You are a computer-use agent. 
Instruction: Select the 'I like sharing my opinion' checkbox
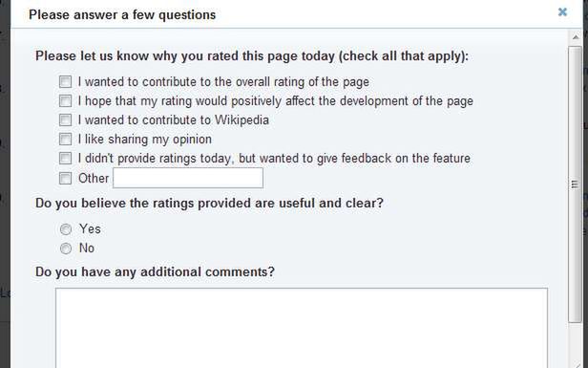[65, 139]
